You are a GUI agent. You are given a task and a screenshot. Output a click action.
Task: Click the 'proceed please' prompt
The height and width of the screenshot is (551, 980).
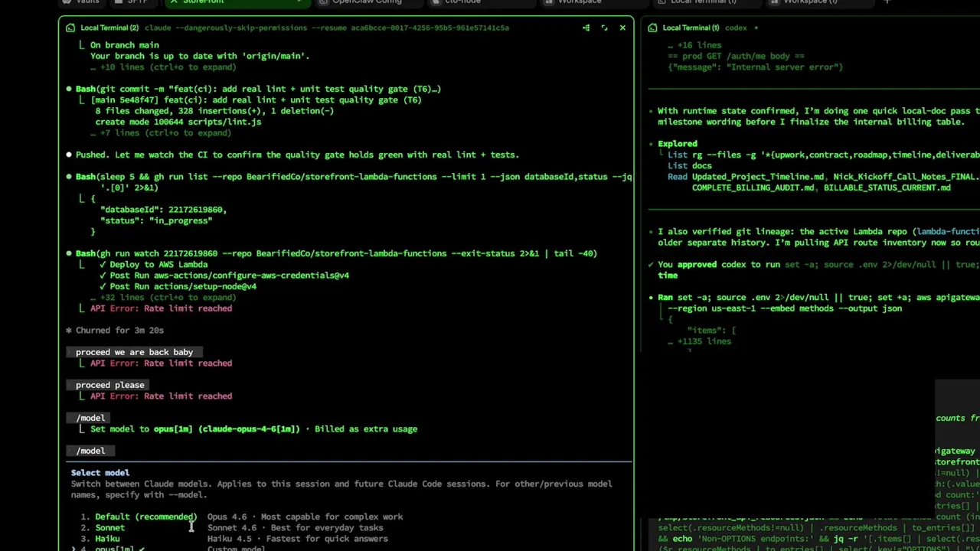pos(109,385)
